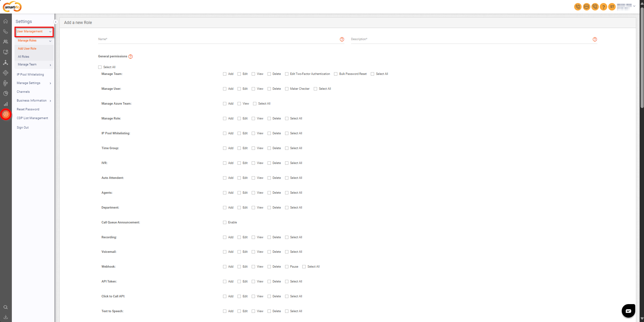Open Add User Role menu item
Image resolution: width=644 pixels, height=322 pixels.
[27, 49]
